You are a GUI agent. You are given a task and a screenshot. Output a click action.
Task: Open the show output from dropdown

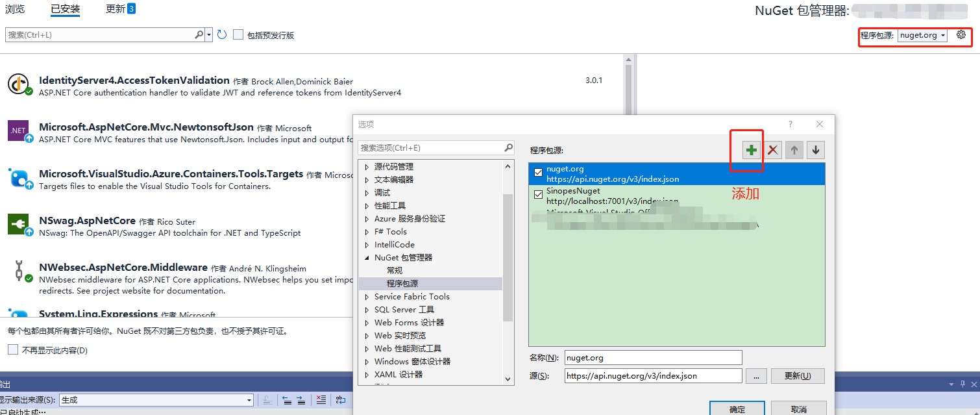coord(156,400)
